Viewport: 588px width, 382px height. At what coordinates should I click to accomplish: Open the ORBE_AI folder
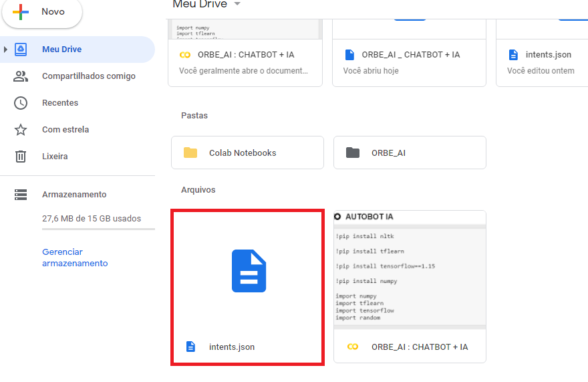coord(410,153)
